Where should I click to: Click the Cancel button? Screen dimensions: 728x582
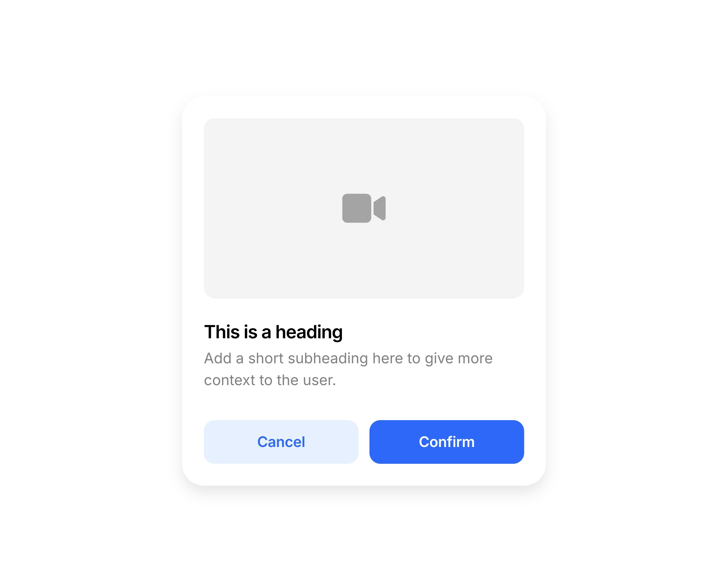click(281, 442)
